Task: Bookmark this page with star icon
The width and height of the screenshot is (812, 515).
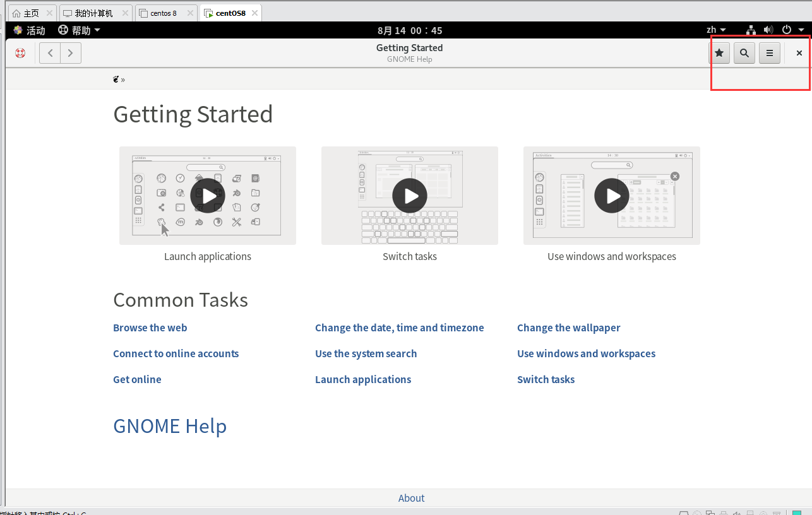Action: click(719, 53)
